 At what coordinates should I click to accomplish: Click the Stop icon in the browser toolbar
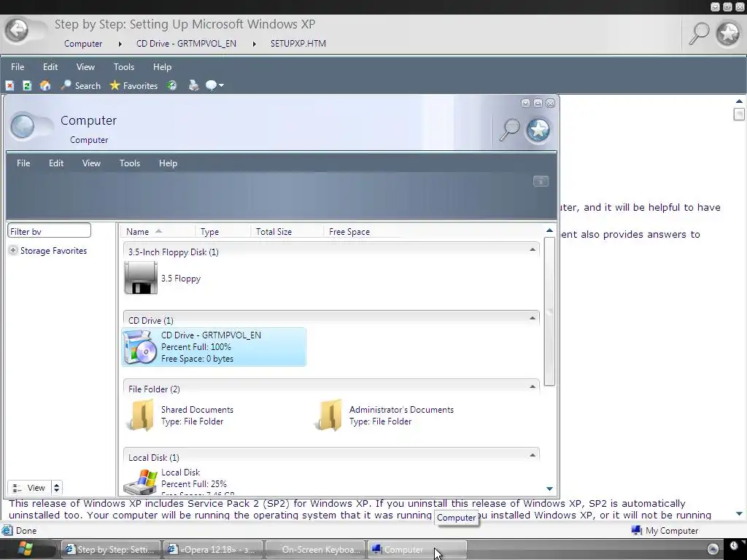click(9, 86)
